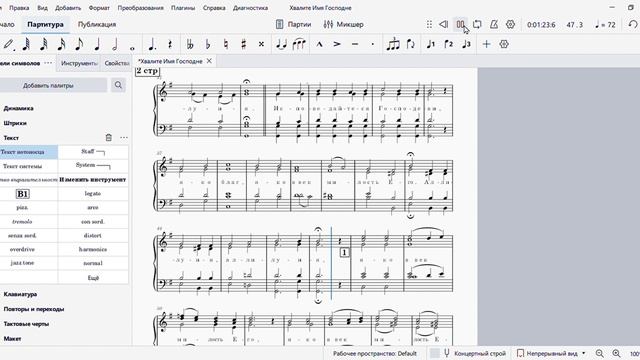The width and height of the screenshot is (640, 360).
Task: Open the Формат menu
Action: (x=99, y=8)
